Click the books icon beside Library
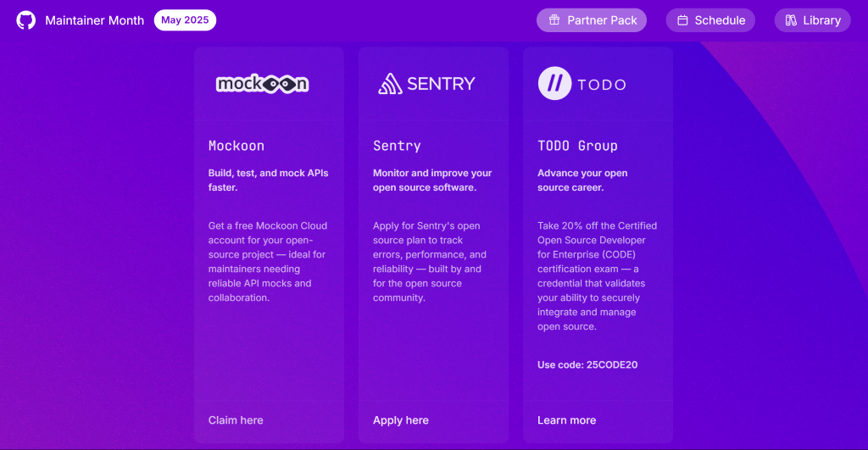Image resolution: width=868 pixels, height=450 pixels. tap(791, 20)
